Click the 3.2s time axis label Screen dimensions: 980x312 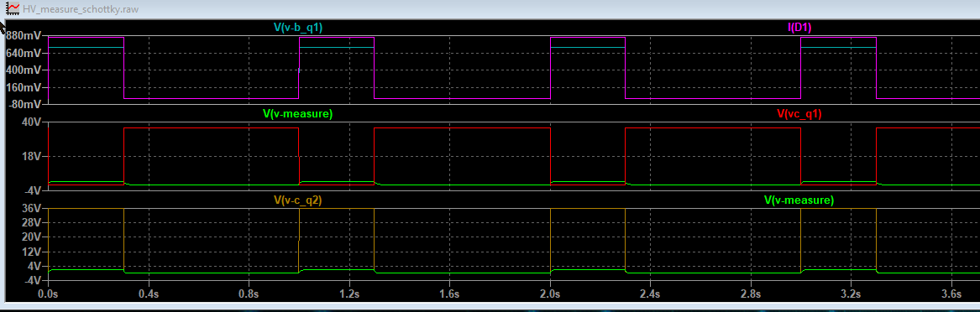[851, 293]
